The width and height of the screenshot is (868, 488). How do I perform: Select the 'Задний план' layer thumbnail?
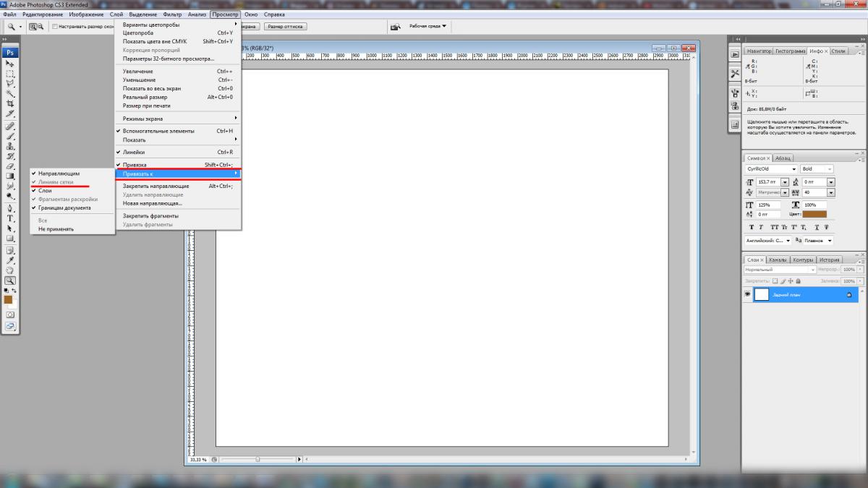pos(762,294)
